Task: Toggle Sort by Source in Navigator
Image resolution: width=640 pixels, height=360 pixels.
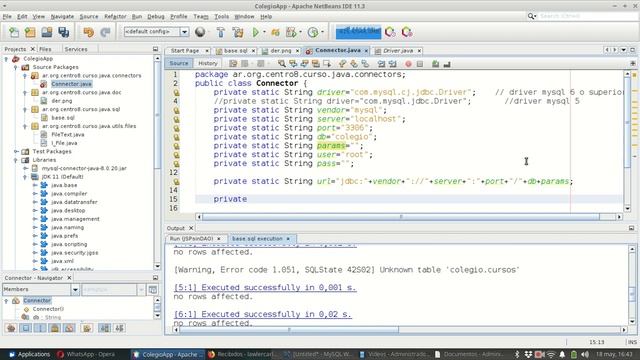Action: coord(119,328)
